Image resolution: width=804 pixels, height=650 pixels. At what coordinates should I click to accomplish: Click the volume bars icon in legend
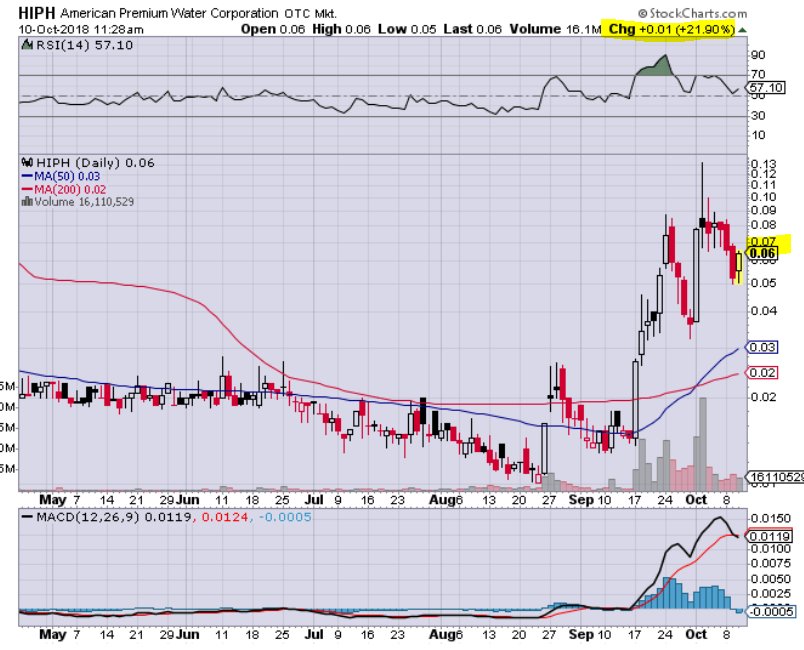point(27,201)
